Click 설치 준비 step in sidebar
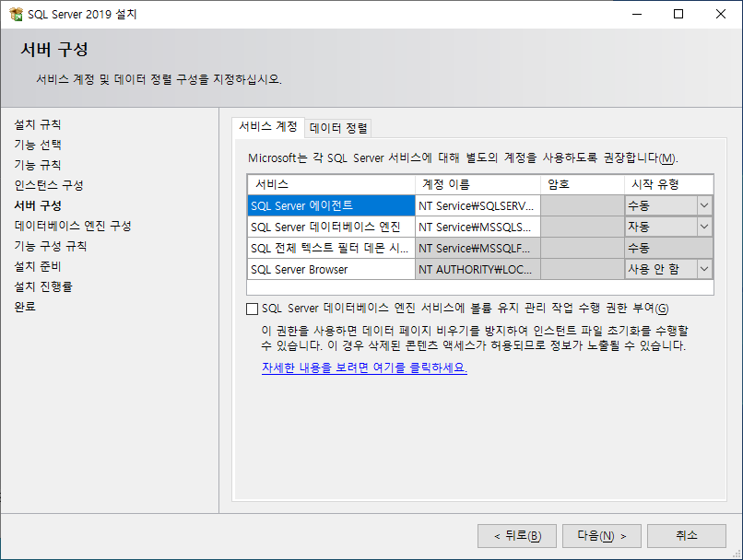The height and width of the screenshot is (560, 743). tap(38, 266)
